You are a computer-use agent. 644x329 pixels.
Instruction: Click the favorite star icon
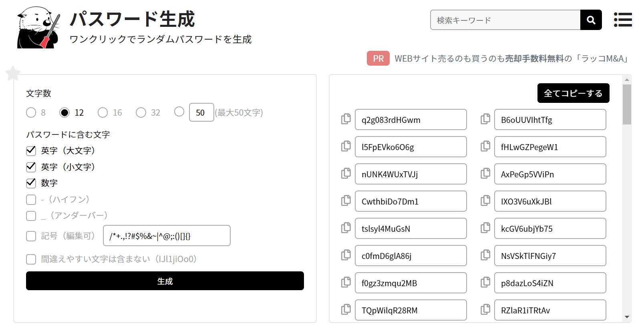pyautogui.click(x=13, y=73)
